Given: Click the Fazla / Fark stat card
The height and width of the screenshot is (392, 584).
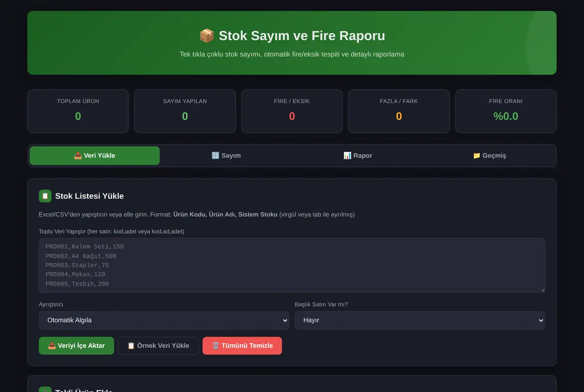Looking at the screenshot, I should click(x=399, y=111).
